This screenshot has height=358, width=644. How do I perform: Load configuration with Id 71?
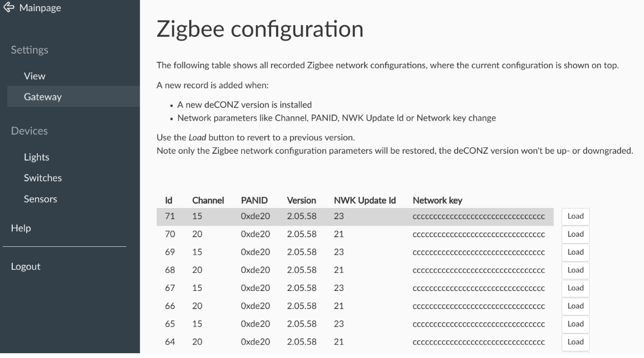pos(575,217)
